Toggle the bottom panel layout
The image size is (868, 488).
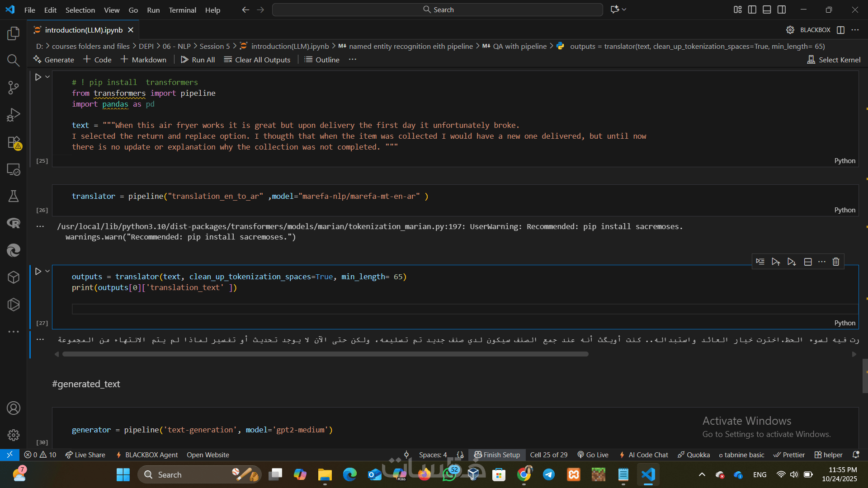(767, 9)
